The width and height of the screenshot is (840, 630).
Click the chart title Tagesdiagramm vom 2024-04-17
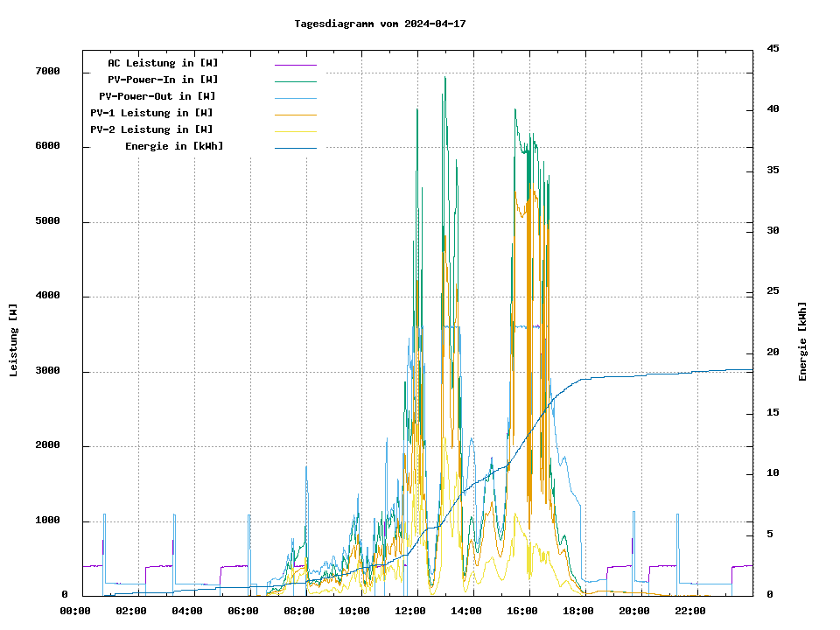(380, 24)
